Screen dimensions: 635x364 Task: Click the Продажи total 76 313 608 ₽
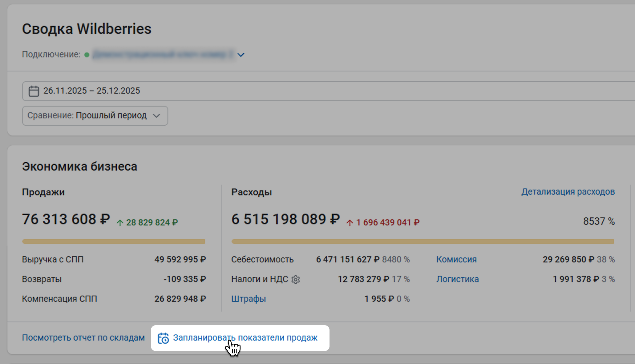click(x=66, y=219)
